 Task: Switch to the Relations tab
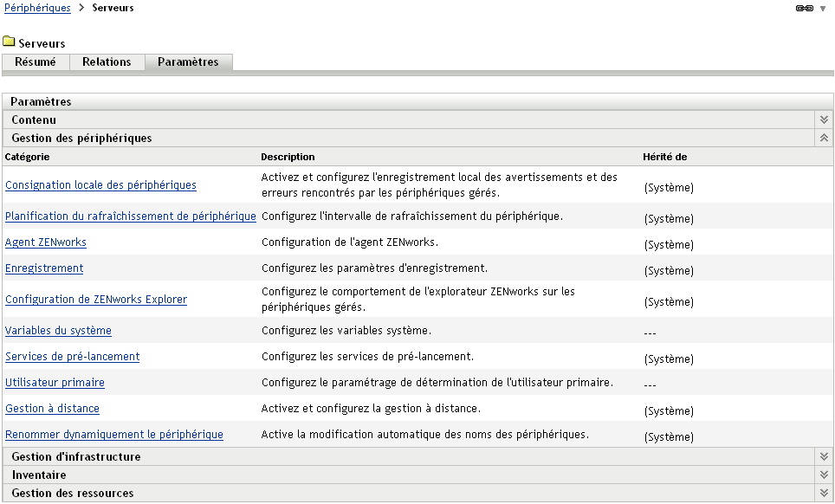pyautogui.click(x=107, y=61)
